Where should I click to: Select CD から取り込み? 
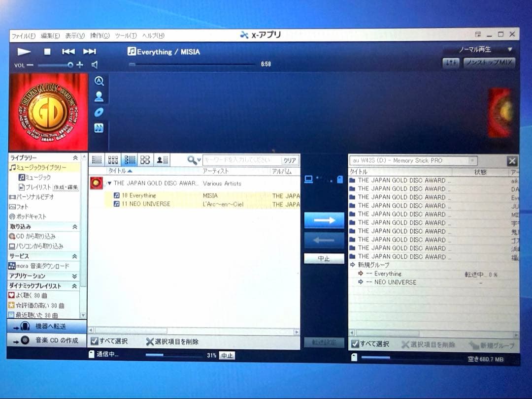coord(32,236)
